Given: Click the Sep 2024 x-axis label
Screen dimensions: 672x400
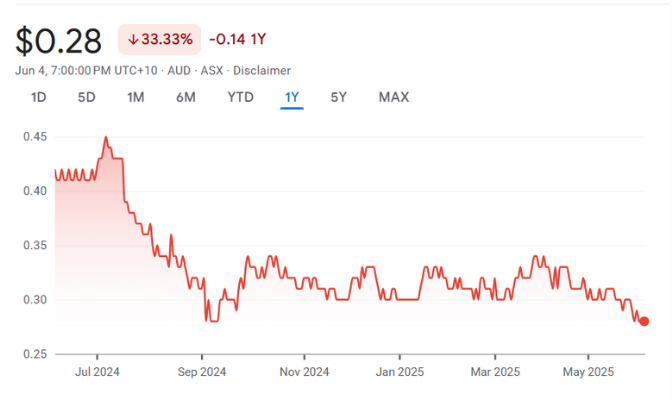Looking at the screenshot, I should pos(201,370).
